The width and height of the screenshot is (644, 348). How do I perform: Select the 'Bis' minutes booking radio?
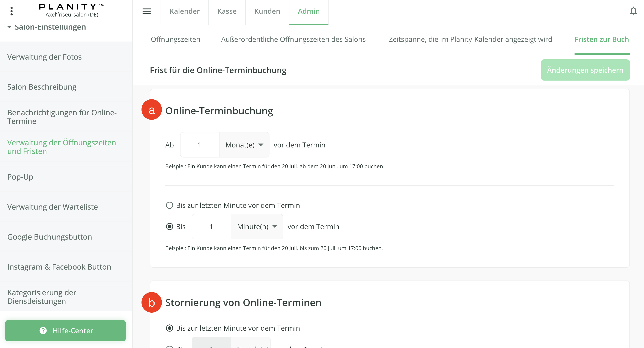pyautogui.click(x=170, y=226)
